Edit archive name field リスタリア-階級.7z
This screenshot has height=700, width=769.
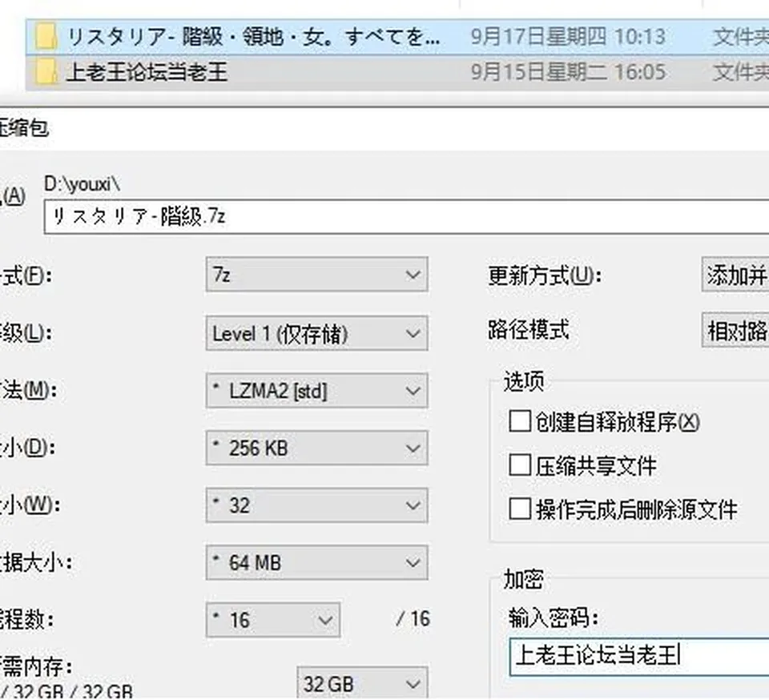pyautogui.click(x=406, y=216)
